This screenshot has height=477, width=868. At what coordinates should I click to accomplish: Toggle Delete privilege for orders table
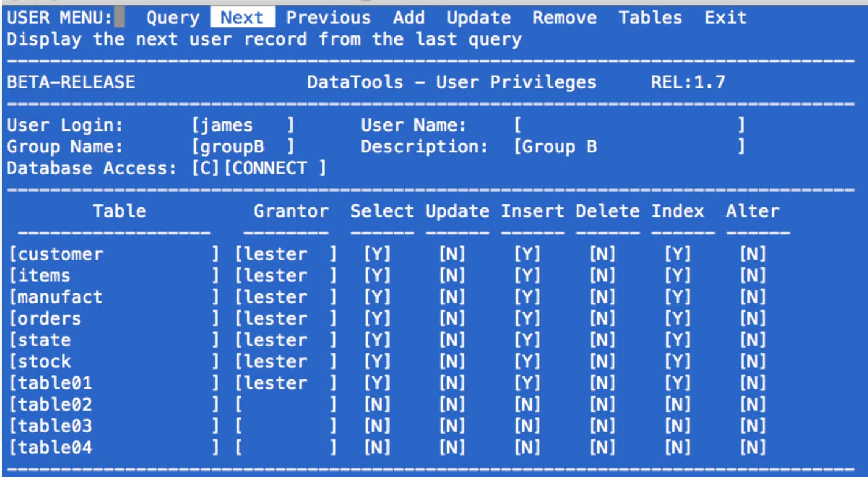(602, 318)
